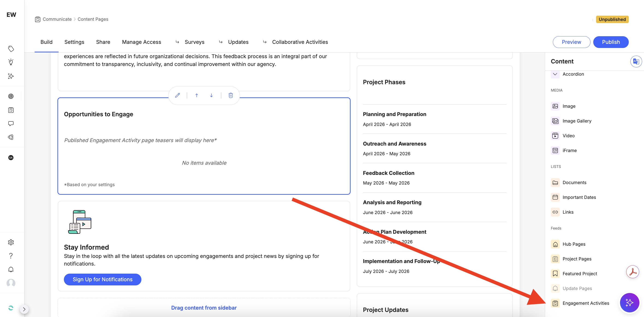644x317 pixels.
Task: Expand the left navigation sidebar
Action: pyautogui.click(x=24, y=309)
